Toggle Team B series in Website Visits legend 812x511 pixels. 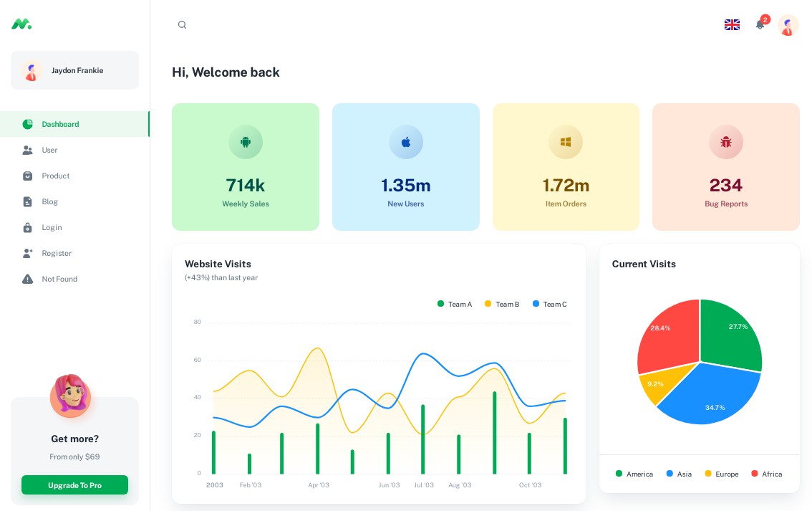[x=502, y=304]
